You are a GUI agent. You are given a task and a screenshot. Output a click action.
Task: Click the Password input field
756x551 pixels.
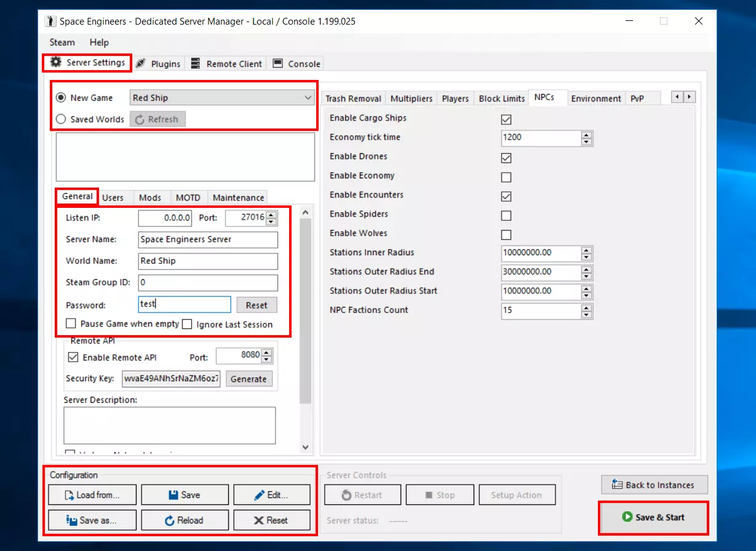185,304
